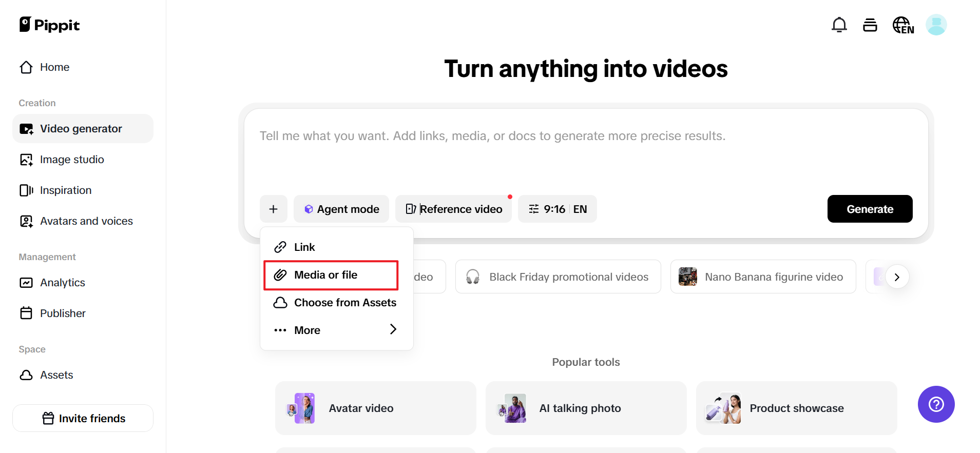
Task: Open the Avatar video tool
Action: pos(376,408)
